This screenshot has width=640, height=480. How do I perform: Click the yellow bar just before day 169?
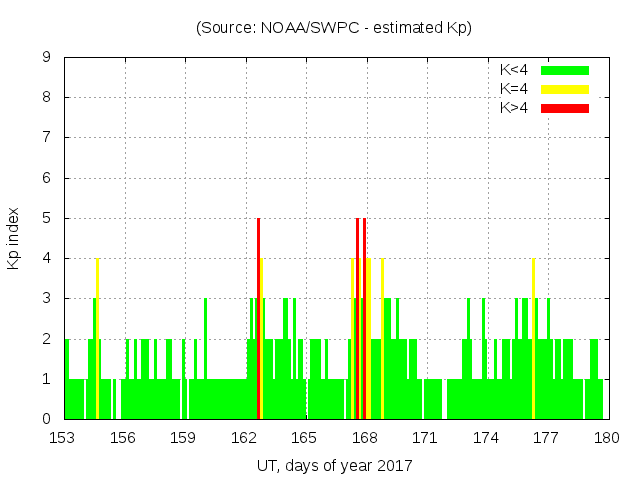click(x=382, y=340)
